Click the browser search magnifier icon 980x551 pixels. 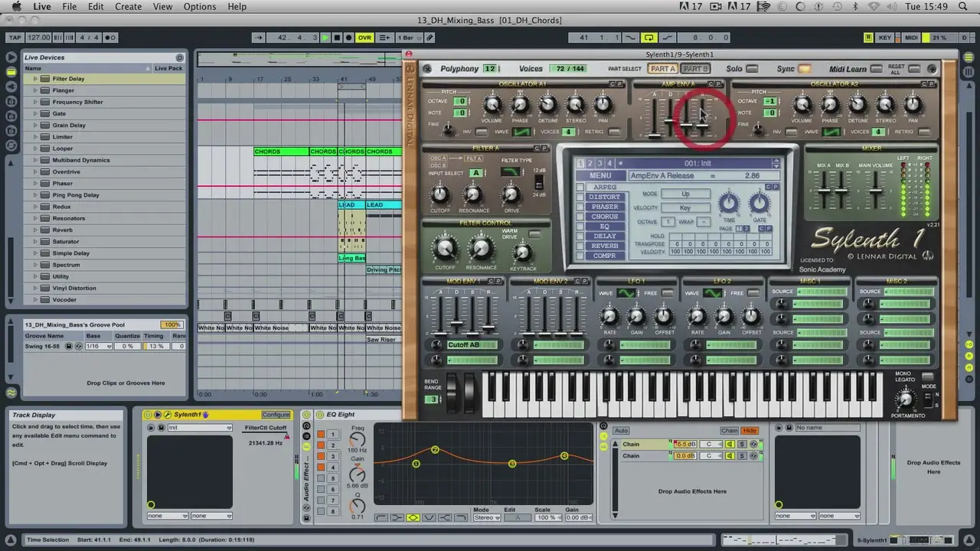pyautogui.click(x=180, y=57)
